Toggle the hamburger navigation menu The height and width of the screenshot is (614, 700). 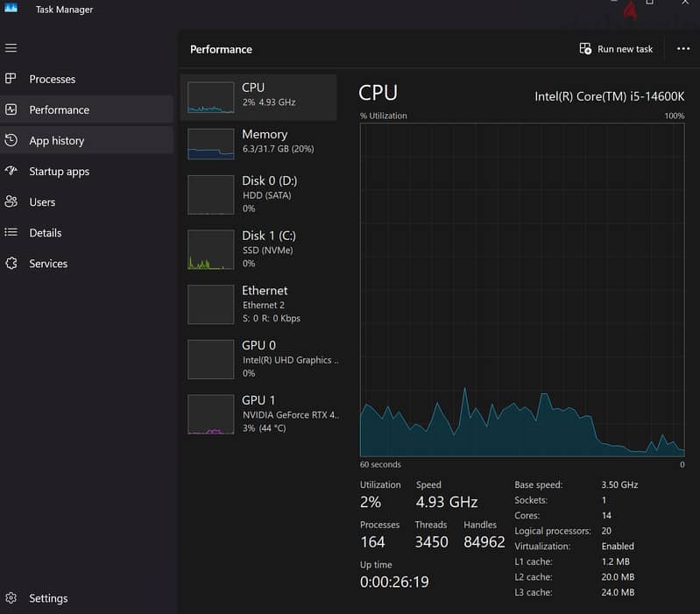pos(11,48)
